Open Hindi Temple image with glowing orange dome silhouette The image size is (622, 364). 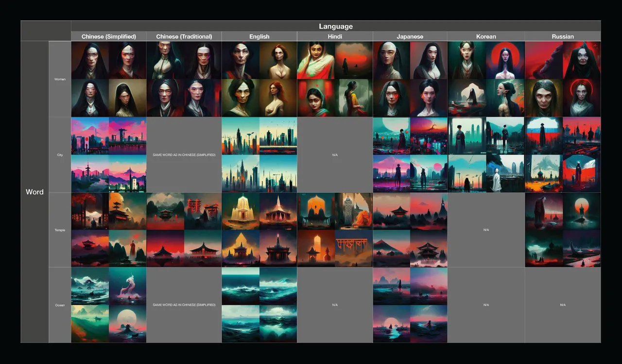(316, 211)
